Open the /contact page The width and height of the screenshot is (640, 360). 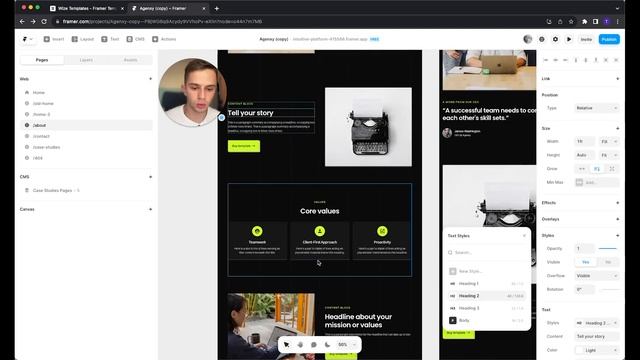[87, 136]
